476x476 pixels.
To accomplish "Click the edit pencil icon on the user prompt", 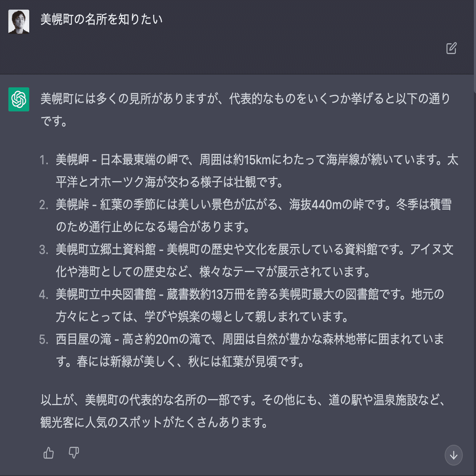I will click(452, 48).
